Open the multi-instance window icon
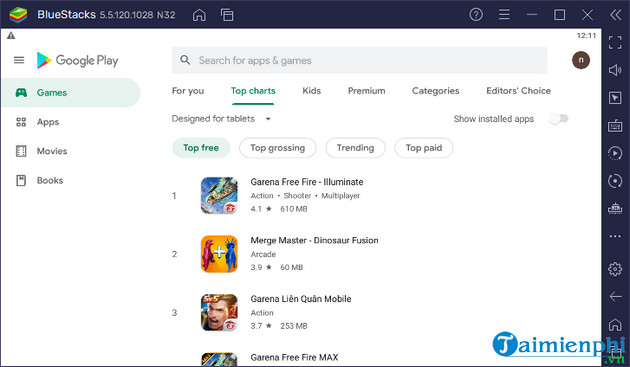This screenshot has height=367, width=630. pyautogui.click(x=227, y=15)
